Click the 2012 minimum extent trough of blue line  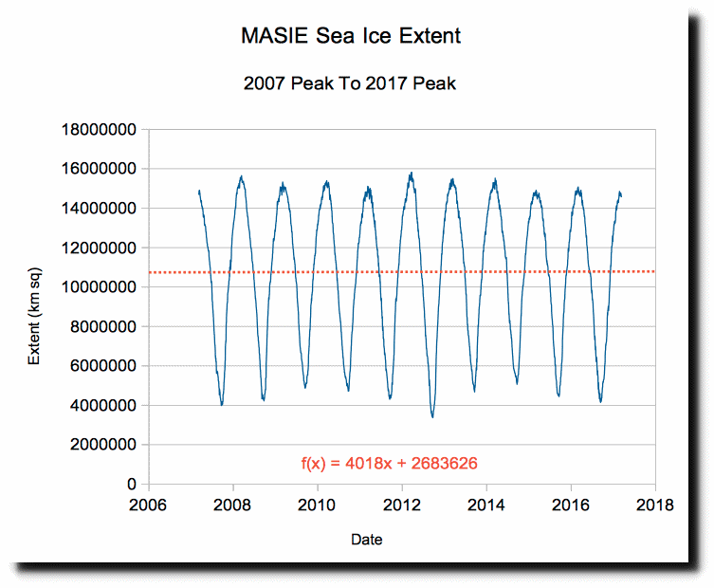(x=432, y=415)
